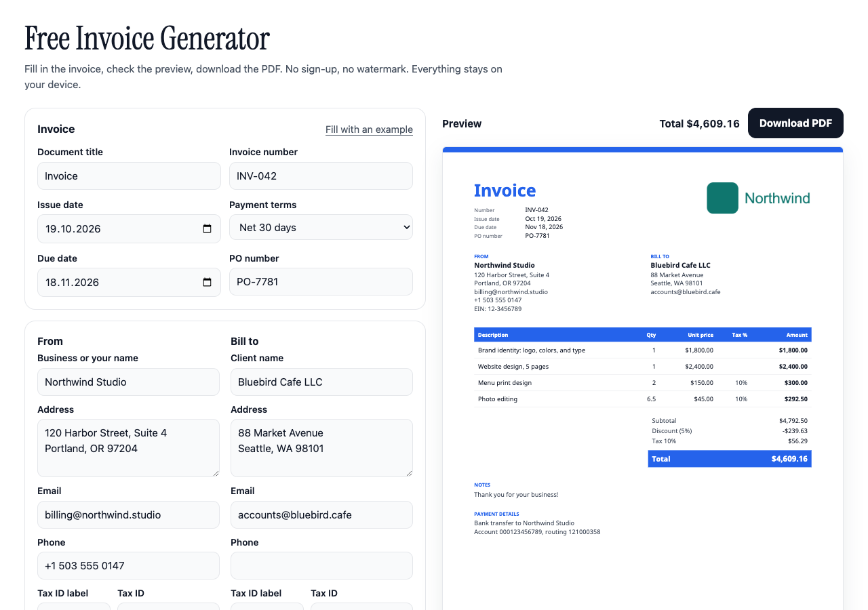
Task: Click the 'PO-7781' value in preview
Action: [537, 236]
